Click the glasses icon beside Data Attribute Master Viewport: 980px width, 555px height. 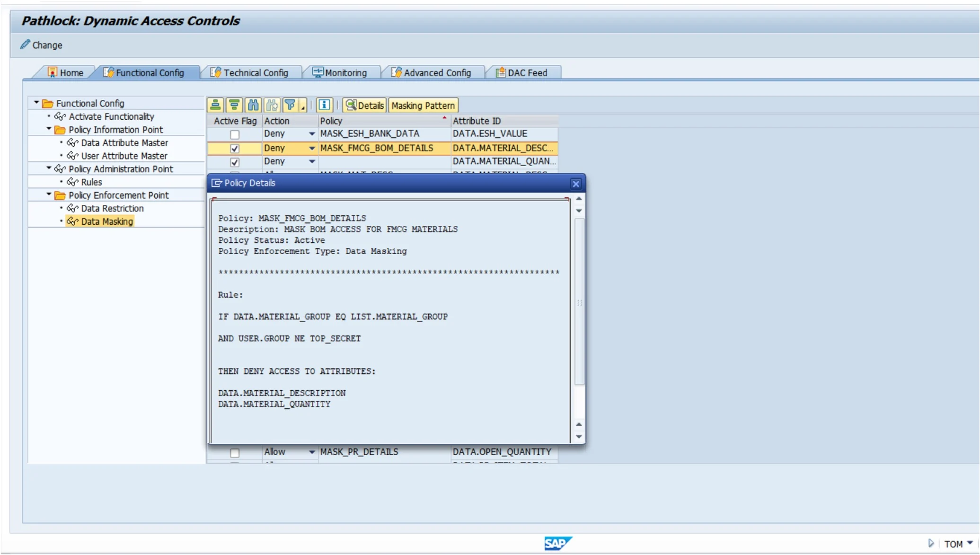pos(72,142)
